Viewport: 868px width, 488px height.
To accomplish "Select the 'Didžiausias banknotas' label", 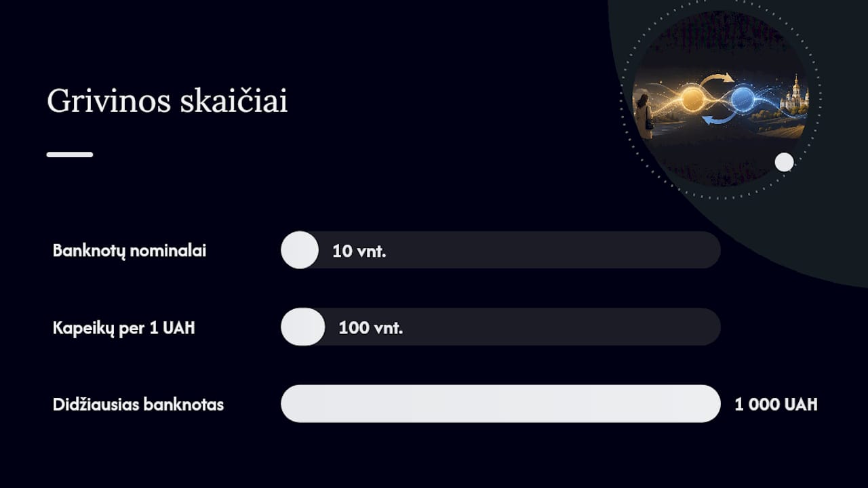I will click(138, 405).
